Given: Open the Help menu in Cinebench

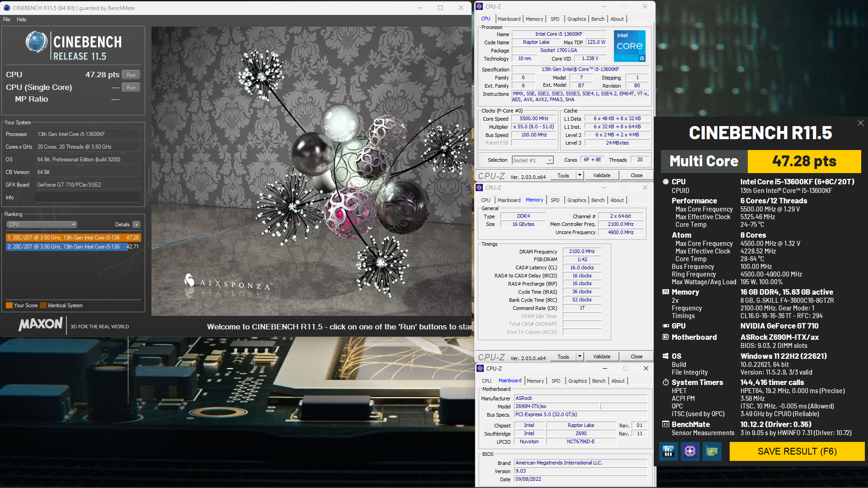Looking at the screenshot, I should (21, 19).
